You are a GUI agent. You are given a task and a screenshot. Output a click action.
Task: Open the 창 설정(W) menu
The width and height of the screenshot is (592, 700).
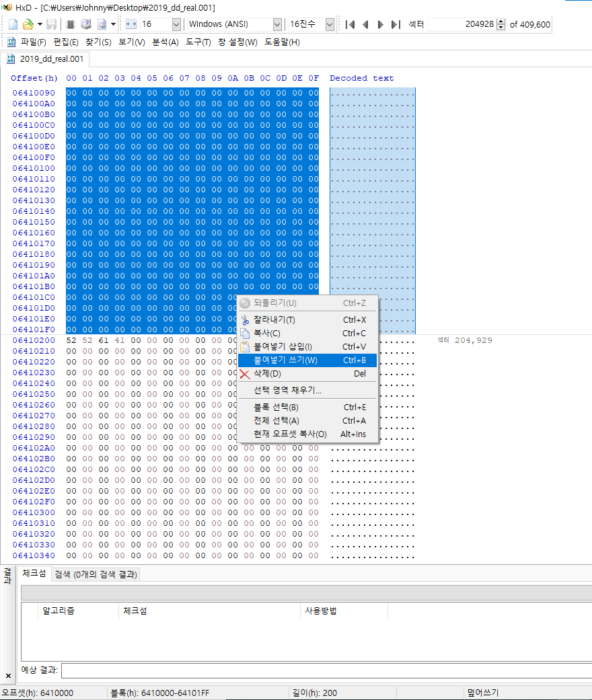tap(237, 42)
